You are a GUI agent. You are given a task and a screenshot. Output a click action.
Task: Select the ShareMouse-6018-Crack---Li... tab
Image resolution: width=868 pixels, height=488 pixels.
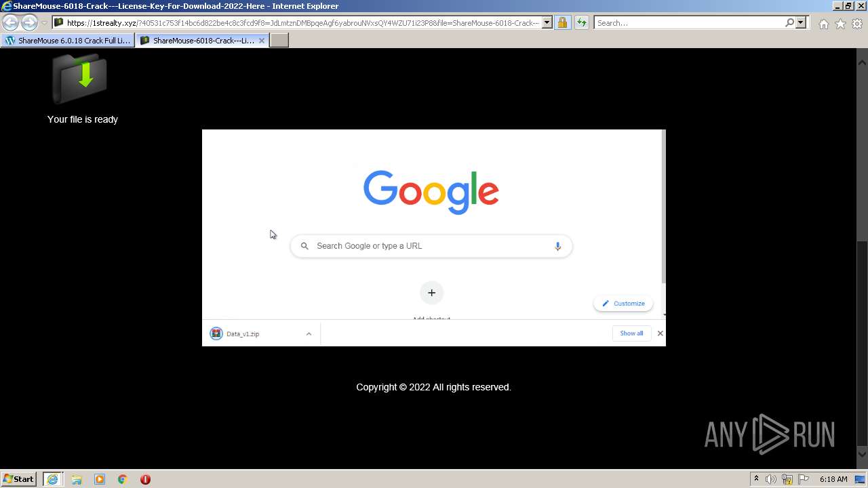[202, 40]
